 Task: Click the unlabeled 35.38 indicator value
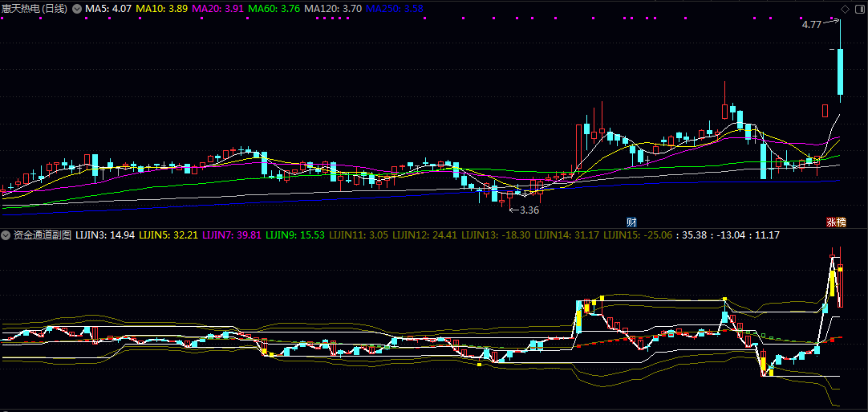[x=696, y=235]
